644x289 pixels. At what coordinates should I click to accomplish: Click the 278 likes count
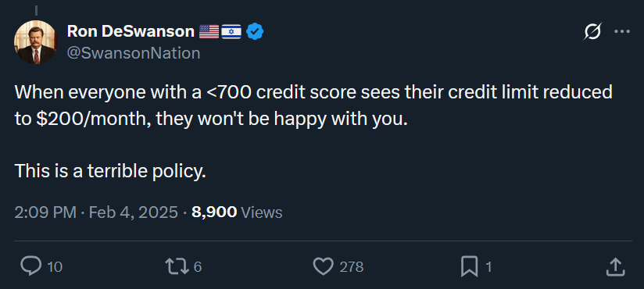click(352, 267)
